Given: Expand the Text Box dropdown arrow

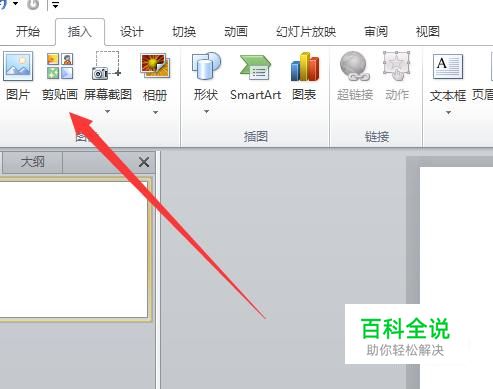Looking at the screenshot, I should 448,112.
